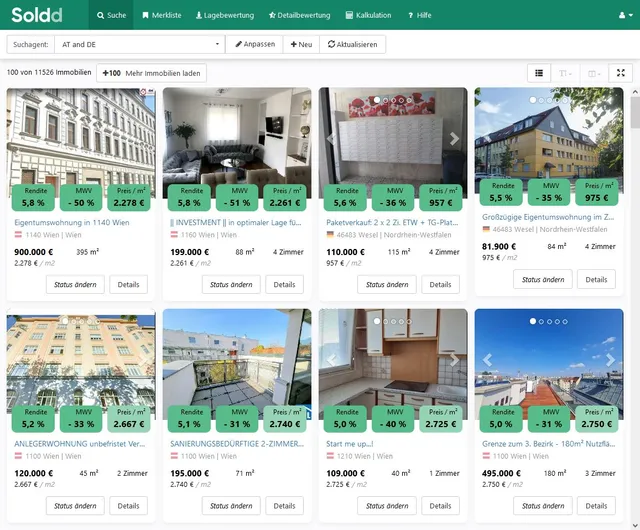
Task: Click next image arrow on Start me up listing
Action: coord(454,360)
